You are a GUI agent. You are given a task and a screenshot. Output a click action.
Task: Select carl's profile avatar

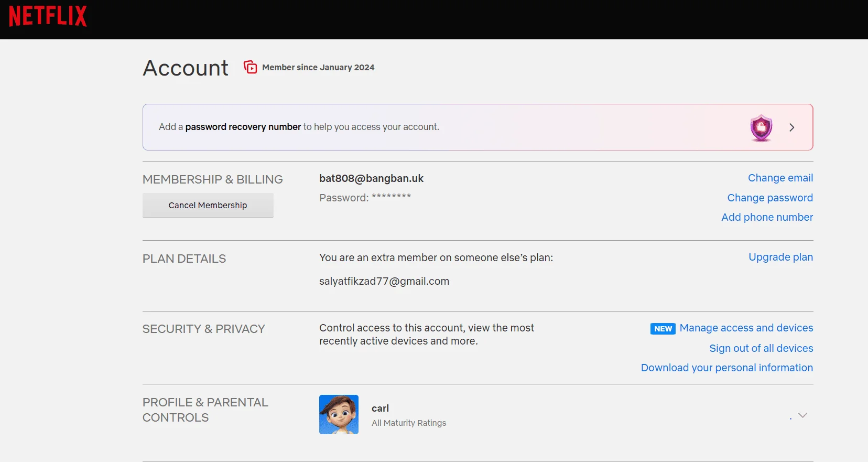[x=339, y=414]
